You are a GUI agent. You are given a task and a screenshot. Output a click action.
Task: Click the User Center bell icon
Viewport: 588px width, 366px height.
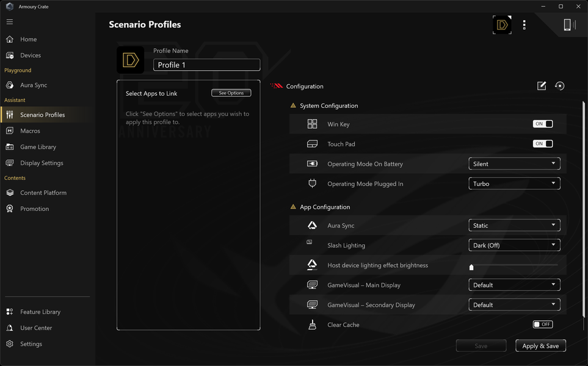(10, 328)
